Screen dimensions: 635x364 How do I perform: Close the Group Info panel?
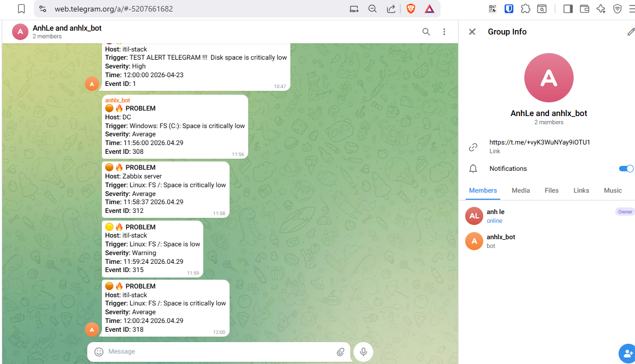(x=472, y=32)
